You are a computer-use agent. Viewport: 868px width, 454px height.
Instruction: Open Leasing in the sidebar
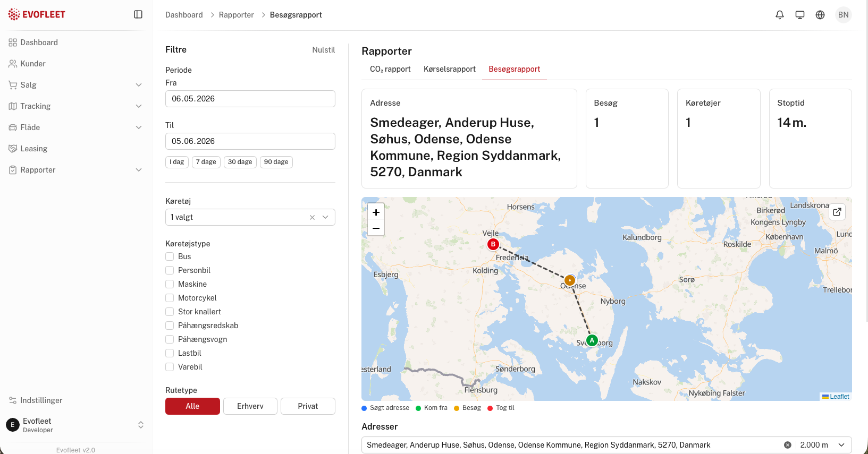(x=76, y=149)
